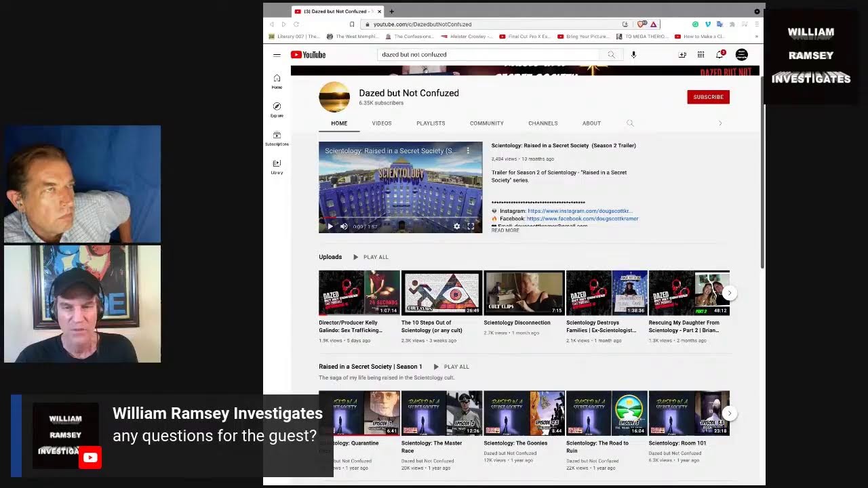The height and width of the screenshot is (488, 868).
Task: Open Rescuing My Daughter From Scientology thumbnail
Action: click(x=689, y=293)
